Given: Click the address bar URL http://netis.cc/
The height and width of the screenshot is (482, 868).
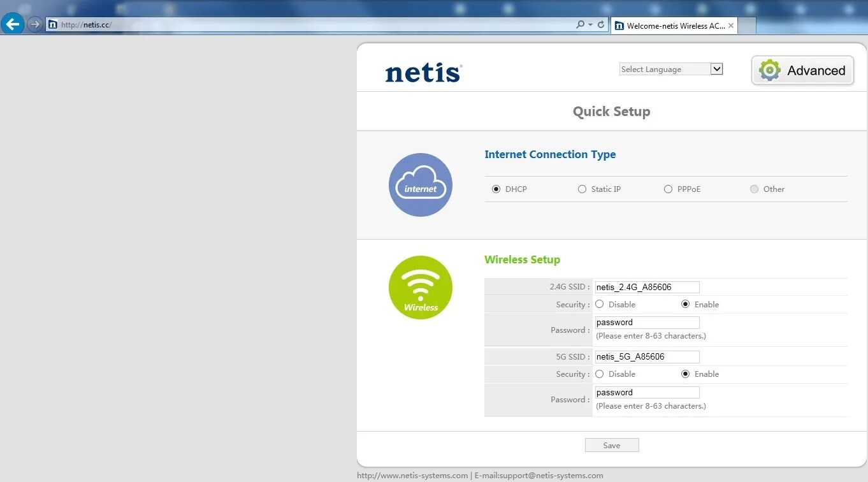Looking at the screenshot, I should click(x=86, y=25).
